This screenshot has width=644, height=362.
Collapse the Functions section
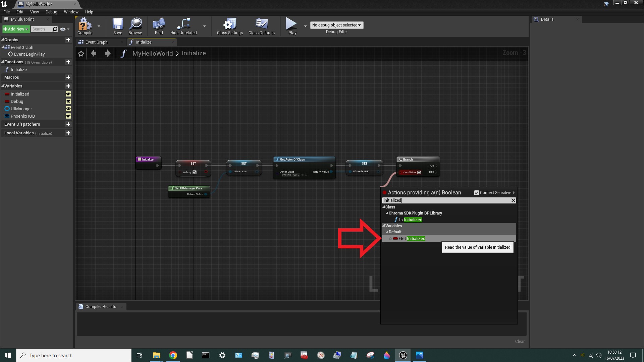coord(3,62)
